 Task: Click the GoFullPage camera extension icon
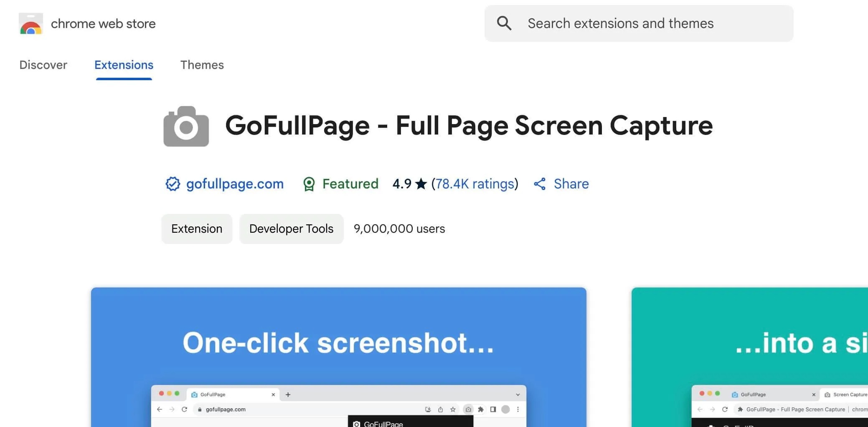pyautogui.click(x=186, y=126)
